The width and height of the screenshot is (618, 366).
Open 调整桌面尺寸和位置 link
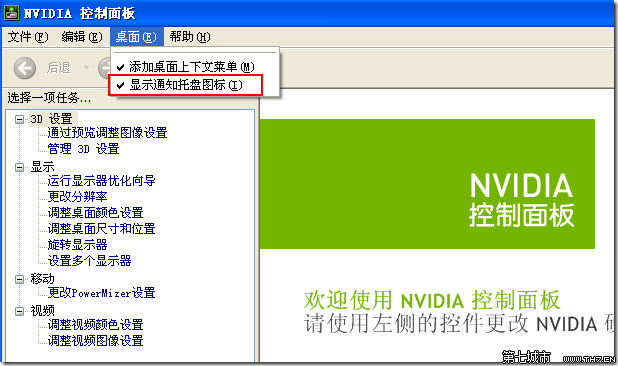point(101,229)
